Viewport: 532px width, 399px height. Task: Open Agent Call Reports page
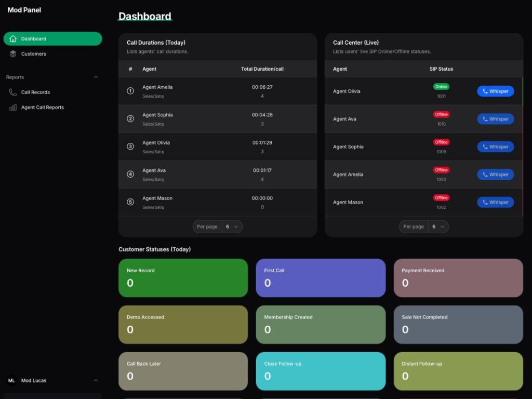click(52, 107)
